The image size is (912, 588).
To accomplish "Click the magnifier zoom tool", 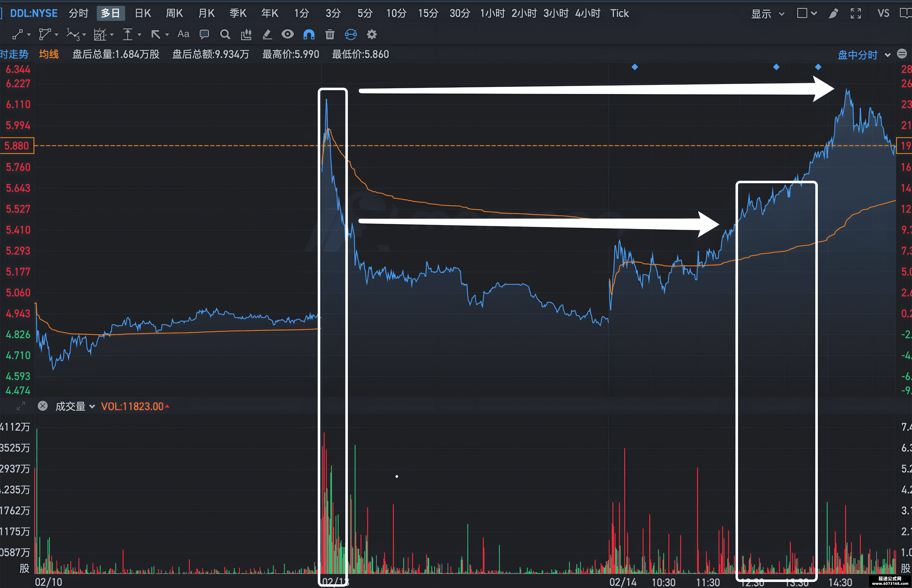I will pos(225,35).
